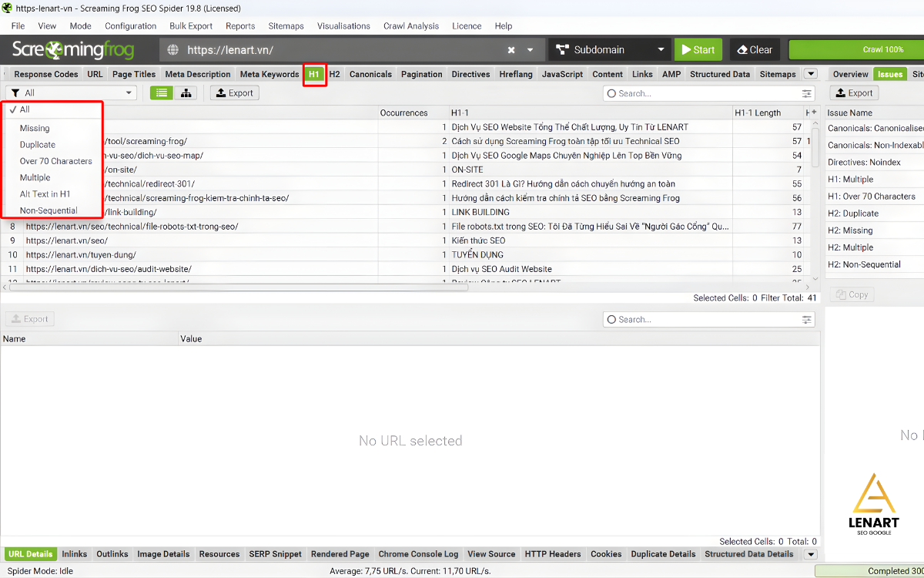
Task: Open the Subdomain mode dropdown
Action: (x=608, y=50)
